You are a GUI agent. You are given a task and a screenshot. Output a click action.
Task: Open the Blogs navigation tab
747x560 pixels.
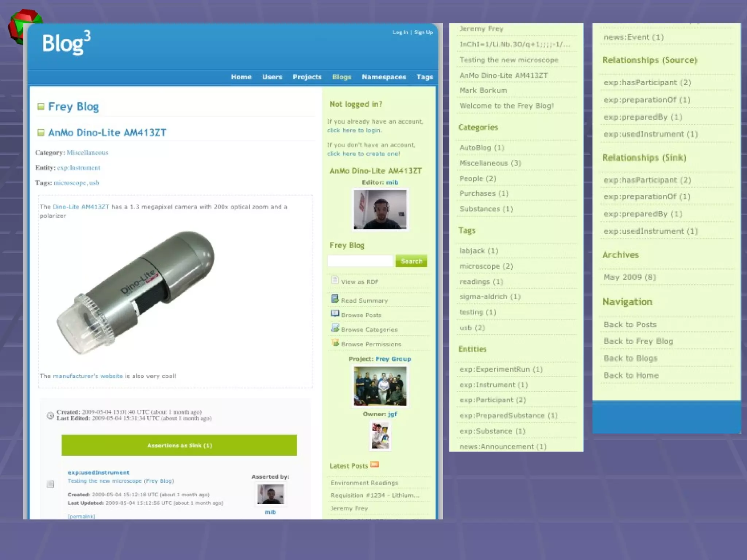pos(341,77)
